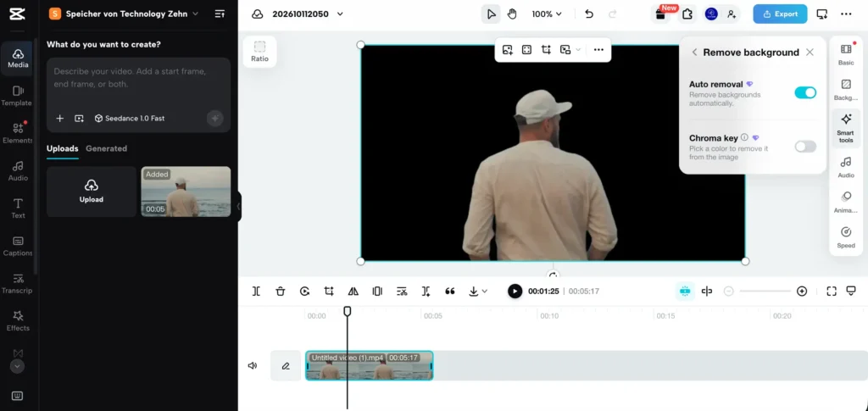
Task: Open the canvas toolbar more options ellipsis
Action: (598, 50)
